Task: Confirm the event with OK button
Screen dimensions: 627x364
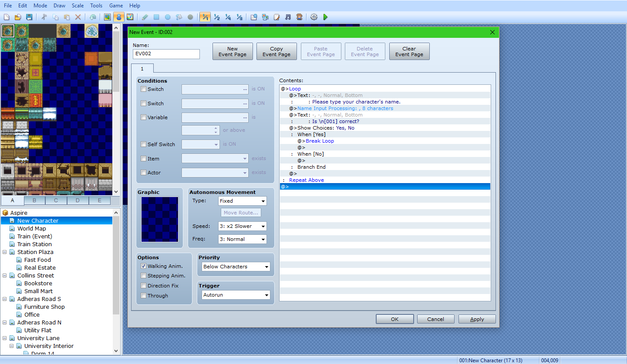Action: click(x=394, y=319)
